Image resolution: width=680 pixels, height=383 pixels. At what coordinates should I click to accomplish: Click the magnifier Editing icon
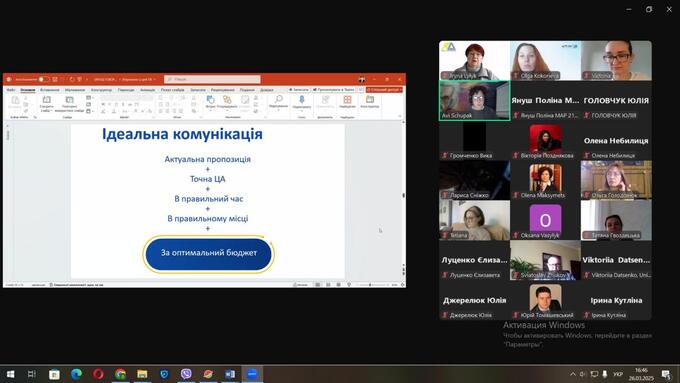pos(278,99)
